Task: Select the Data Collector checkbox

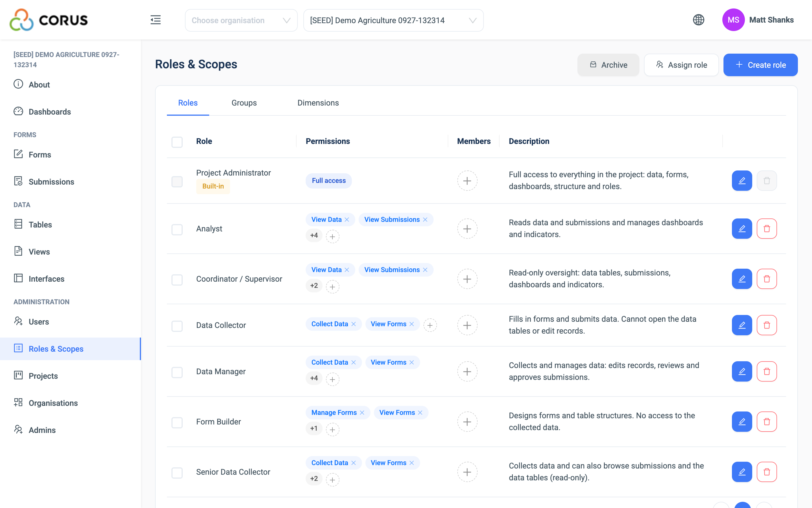Action: coord(177,326)
